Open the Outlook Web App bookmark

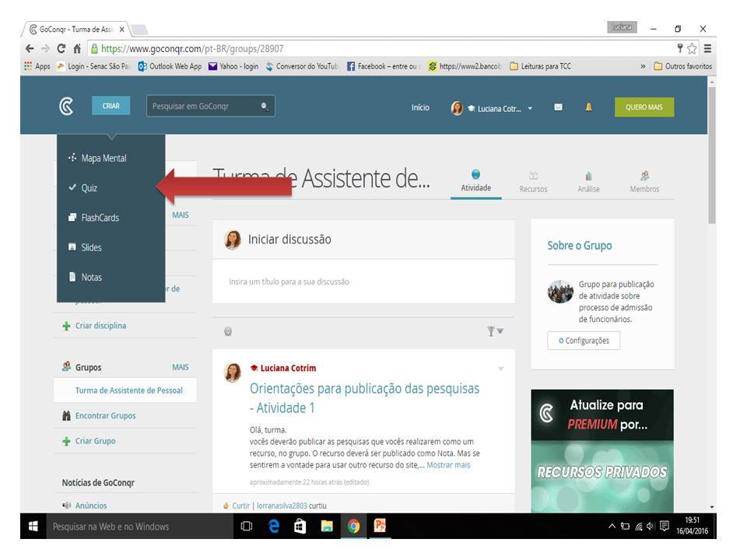click(x=170, y=66)
